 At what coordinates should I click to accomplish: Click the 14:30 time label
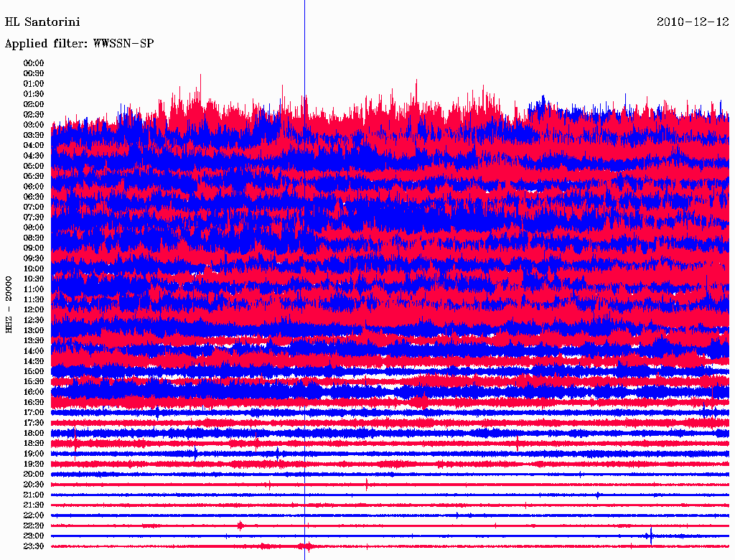[34, 361]
